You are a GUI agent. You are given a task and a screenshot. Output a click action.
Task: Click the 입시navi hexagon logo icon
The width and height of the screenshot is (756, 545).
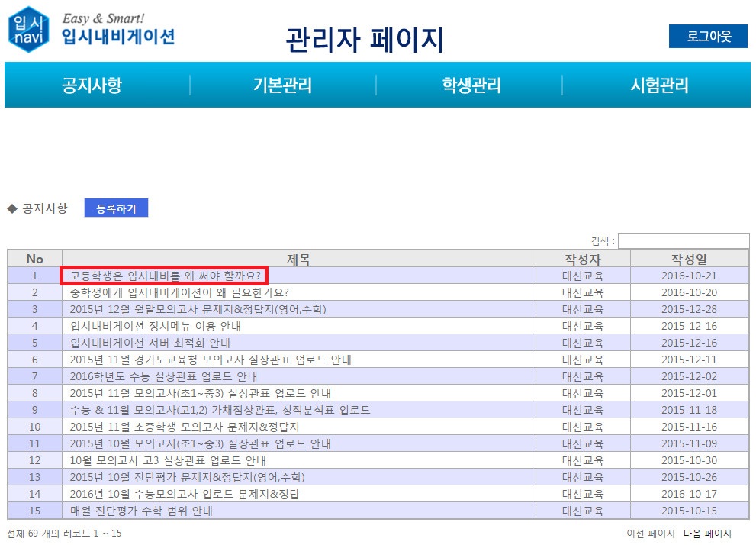[29, 30]
